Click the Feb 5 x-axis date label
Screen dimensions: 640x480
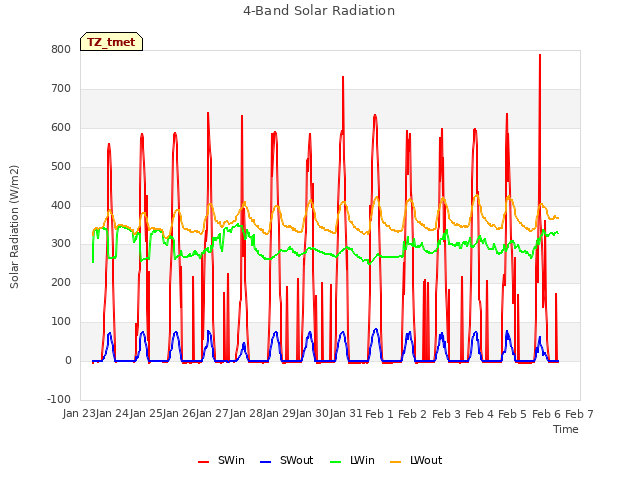click(x=513, y=414)
